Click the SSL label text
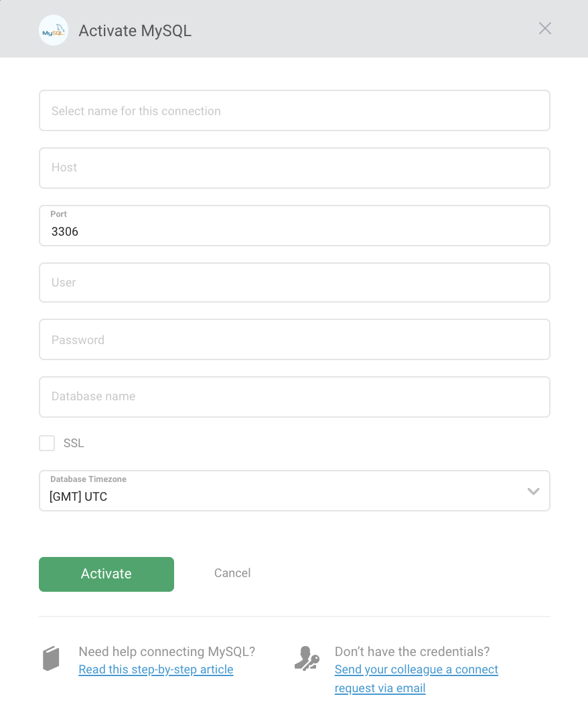The width and height of the screenshot is (588, 727). [x=74, y=443]
